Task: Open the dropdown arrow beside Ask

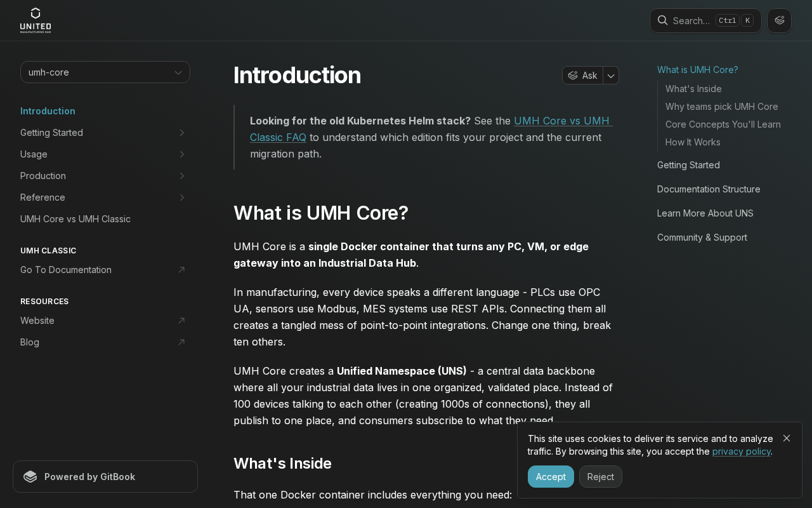Action: (611, 76)
